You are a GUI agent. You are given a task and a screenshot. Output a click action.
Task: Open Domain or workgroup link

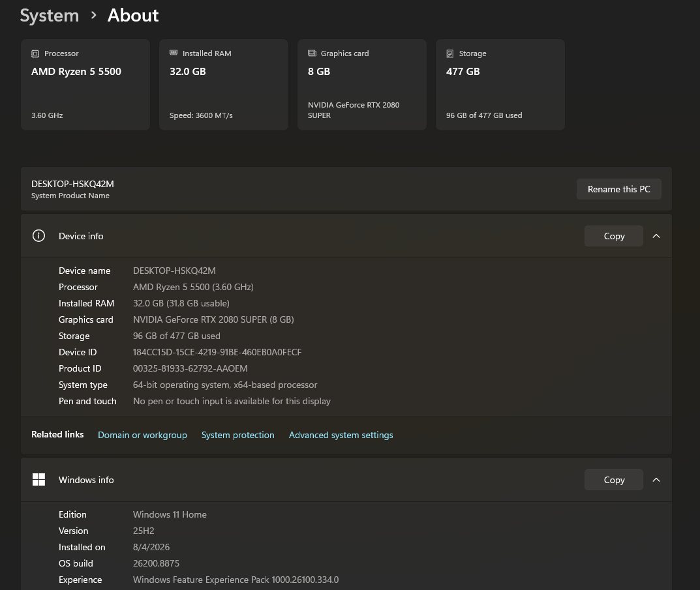click(x=142, y=435)
